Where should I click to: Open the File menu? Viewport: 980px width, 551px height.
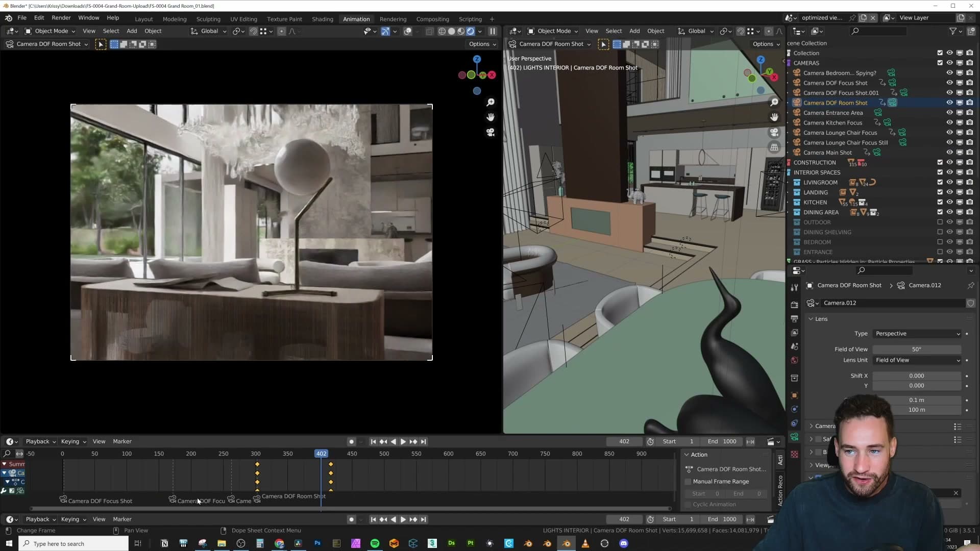[x=22, y=18]
